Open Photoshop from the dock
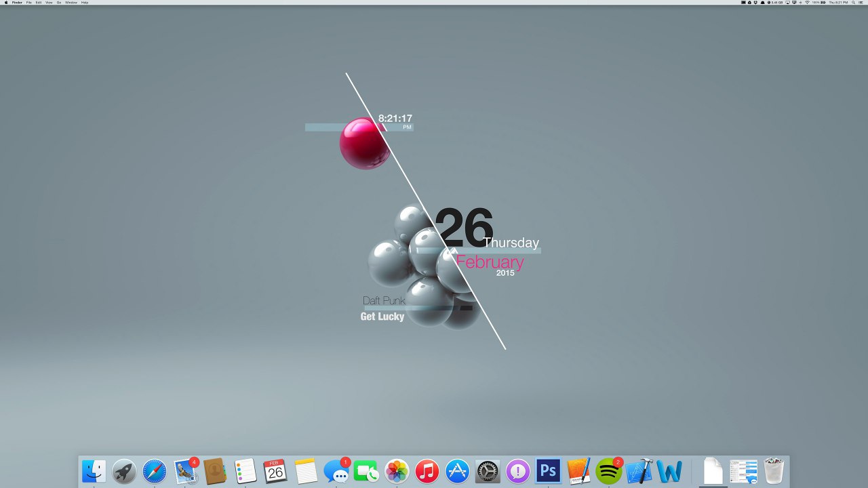 click(x=548, y=470)
